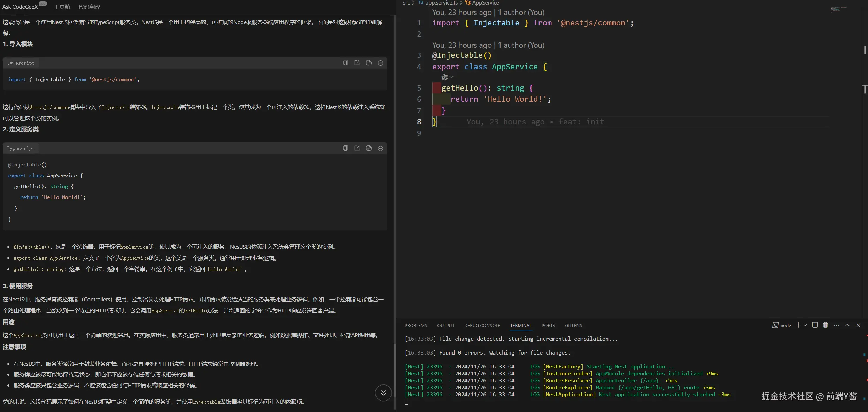Viewport: 868px width, 412px height.
Task: Create new file from second code block
Action: [369, 148]
